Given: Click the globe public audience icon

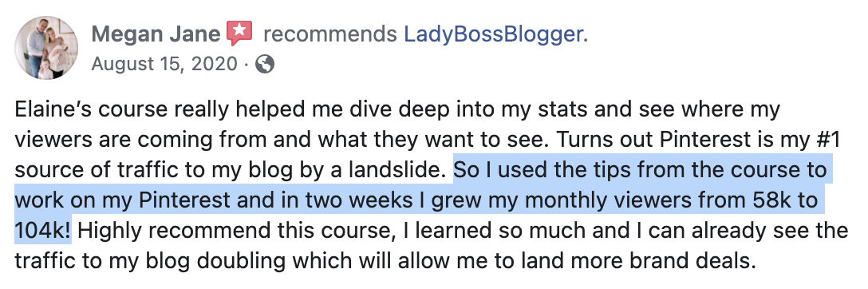Looking at the screenshot, I should (x=265, y=65).
